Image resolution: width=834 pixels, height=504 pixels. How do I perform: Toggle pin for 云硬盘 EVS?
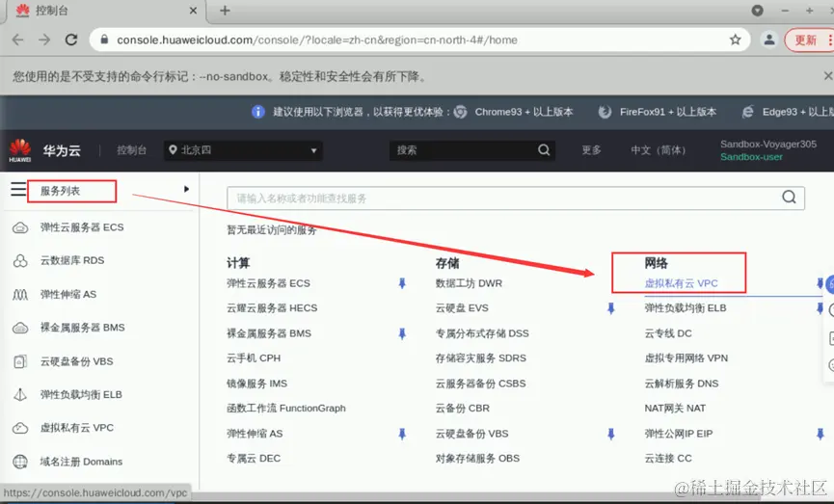(611, 308)
